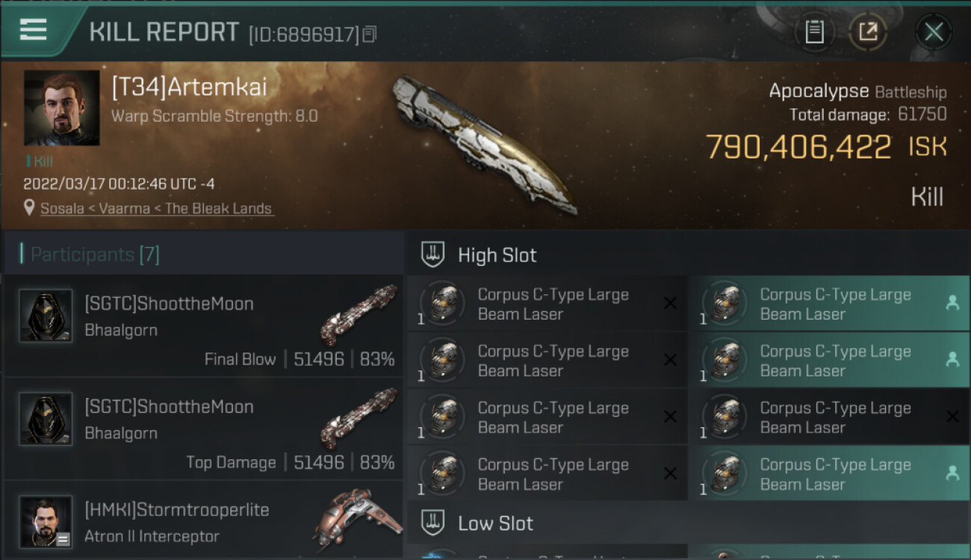Click the X mark on the first left-column beam laser
The width and height of the screenshot is (971, 560).
(x=670, y=302)
